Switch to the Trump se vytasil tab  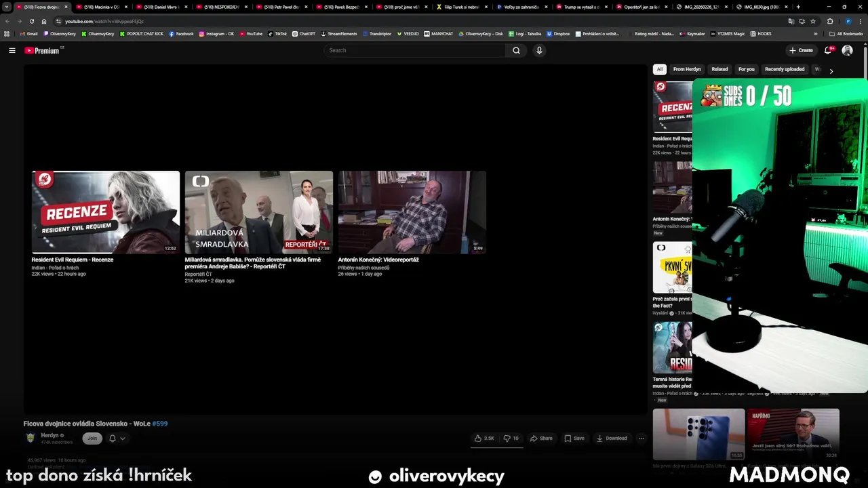[581, 7]
